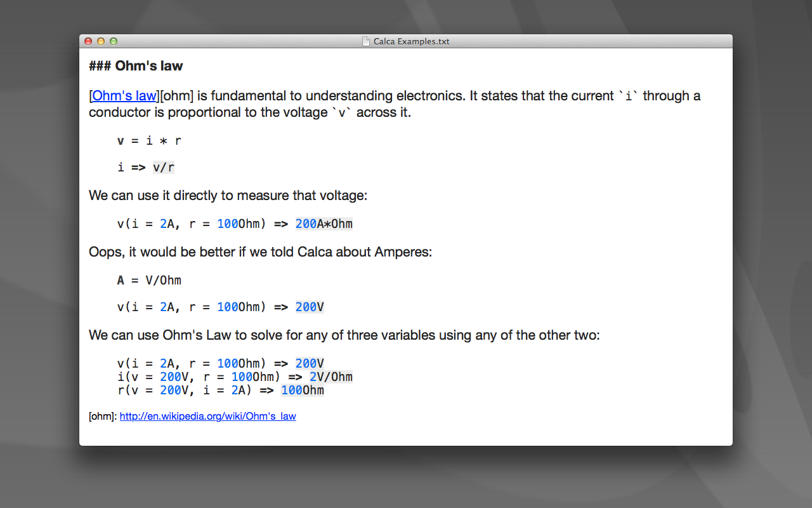
Task: Click the result '100Ohm' on the last line
Action: pos(303,390)
